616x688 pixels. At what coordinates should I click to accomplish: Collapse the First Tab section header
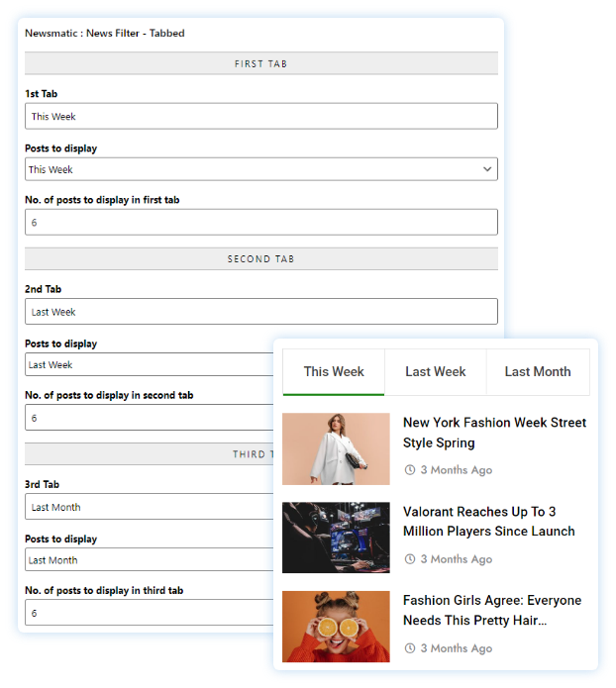point(260,63)
